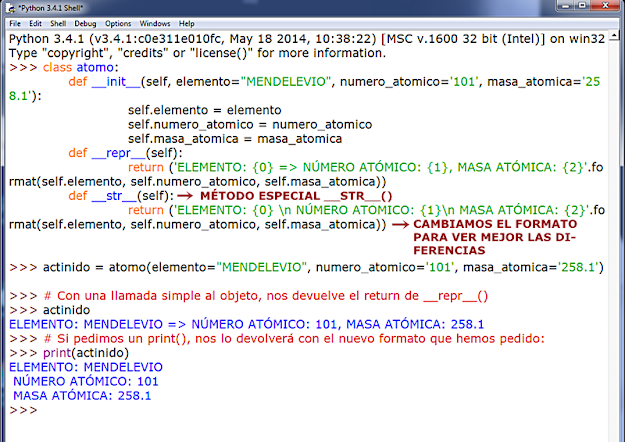
Task: Click the scrollbar up arrow
Action: [614, 36]
